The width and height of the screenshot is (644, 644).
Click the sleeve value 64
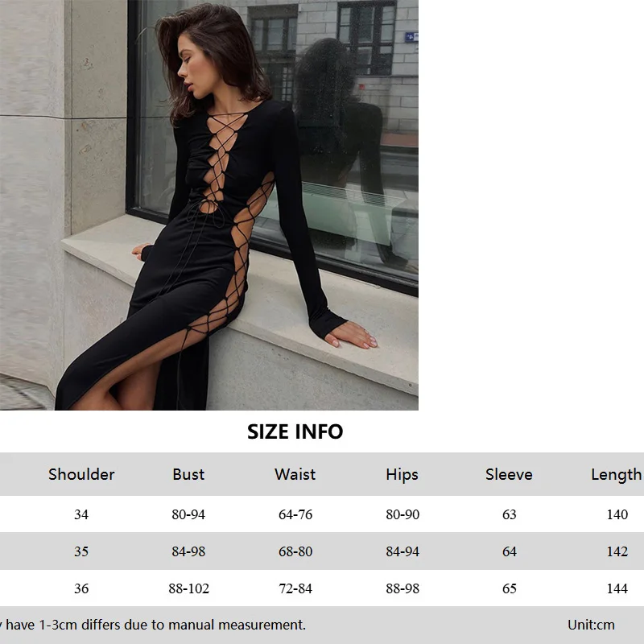point(510,551)
